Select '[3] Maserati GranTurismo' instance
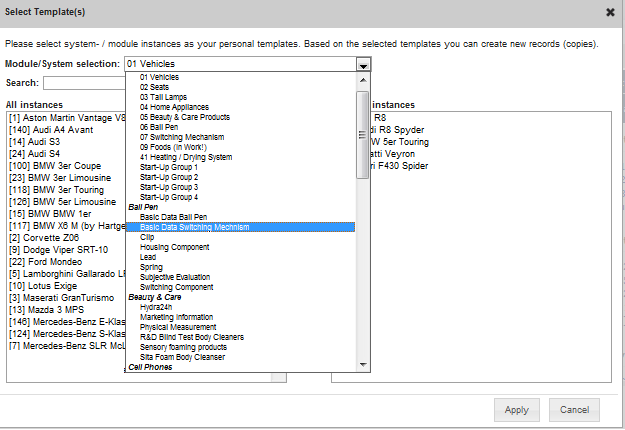Viewport: 625px width, 430px height. click(x=61, y=298)
